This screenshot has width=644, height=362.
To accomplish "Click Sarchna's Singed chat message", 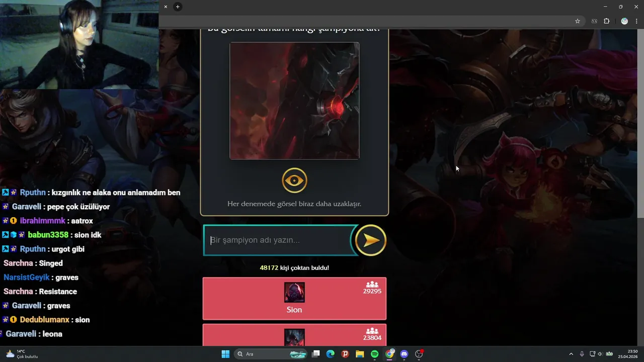I will click(33, 263).
